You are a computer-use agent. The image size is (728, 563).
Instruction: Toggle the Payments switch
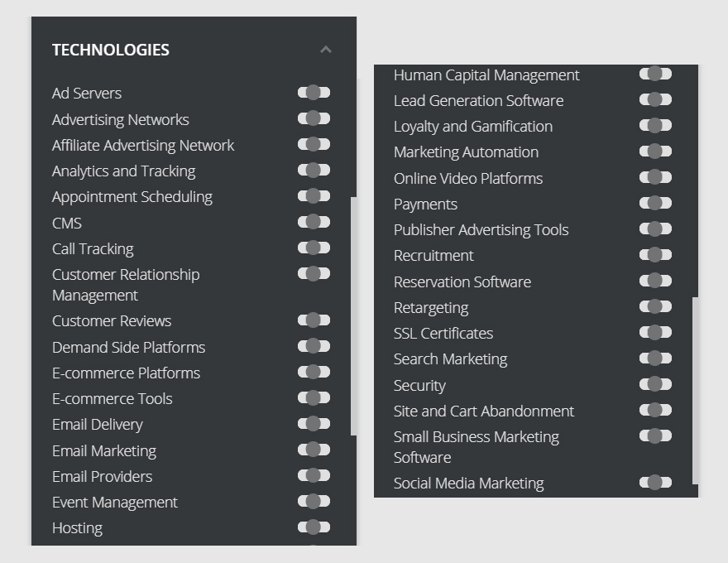[655, 203]
